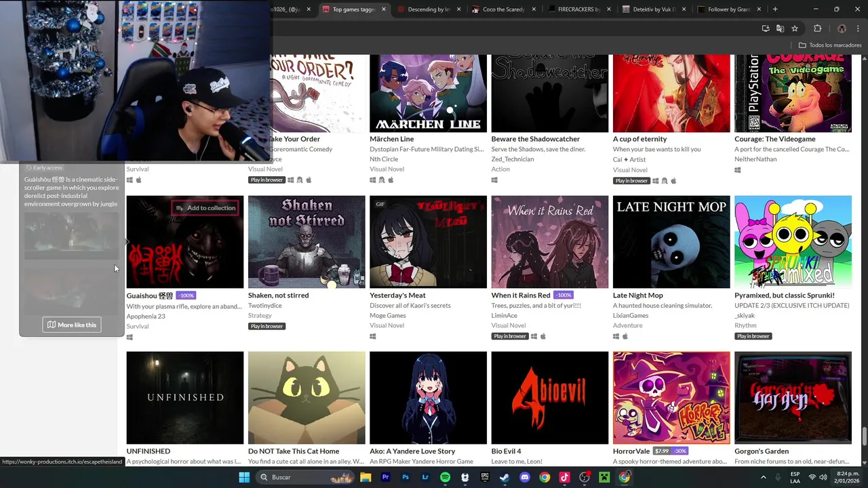This screenshot has height=488, width=868.
Task: Open the 'Todos los marcadores' bookmarks folder
Action: [x=830, y=45]
